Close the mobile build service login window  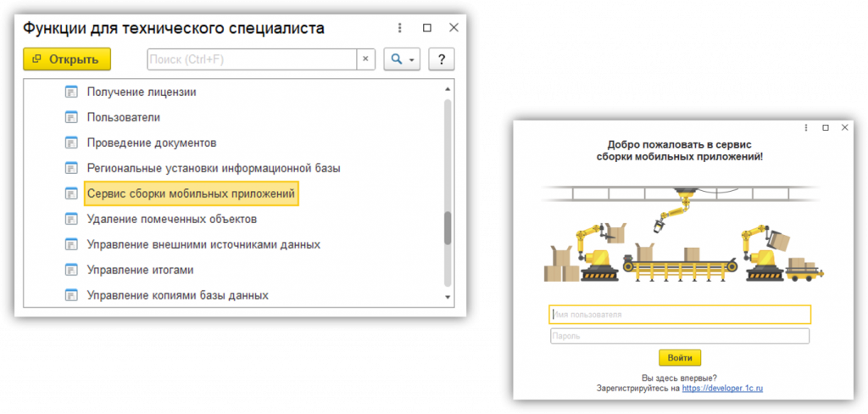click(845, 127)
